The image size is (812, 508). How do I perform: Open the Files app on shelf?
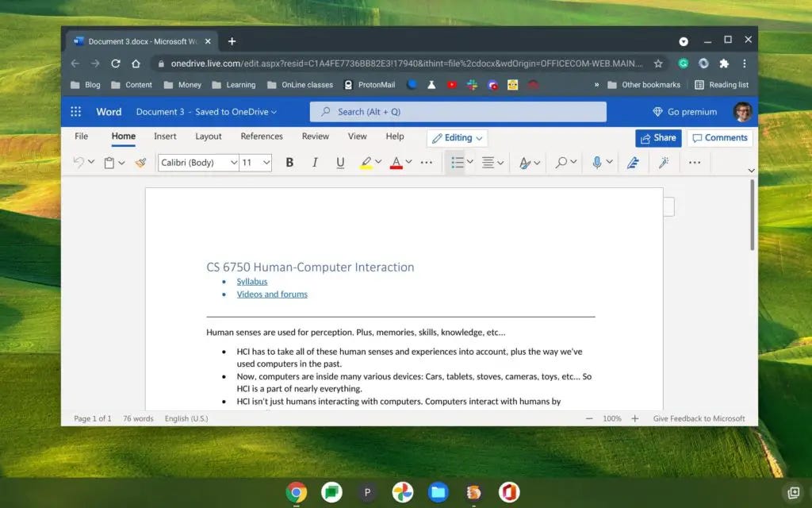click(438, 492)
